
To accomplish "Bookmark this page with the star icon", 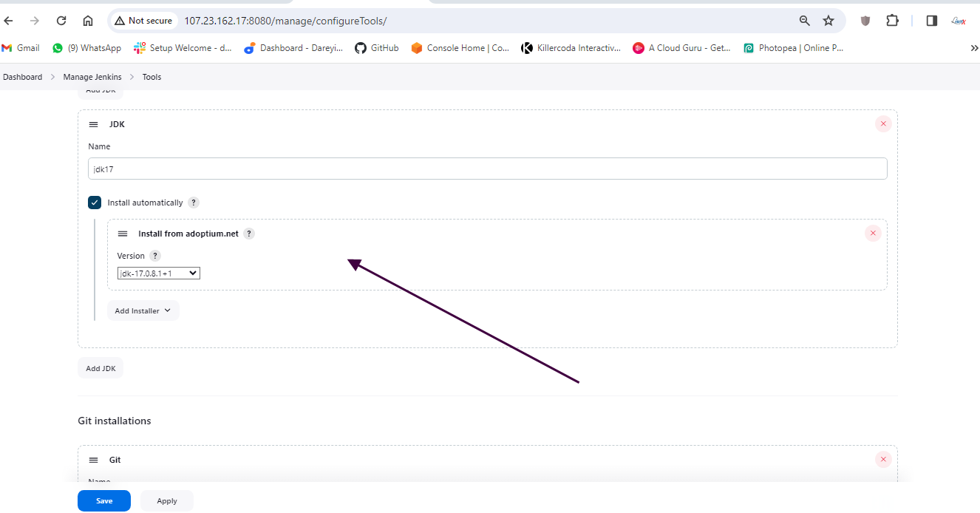I will click(x=828, y=21).
